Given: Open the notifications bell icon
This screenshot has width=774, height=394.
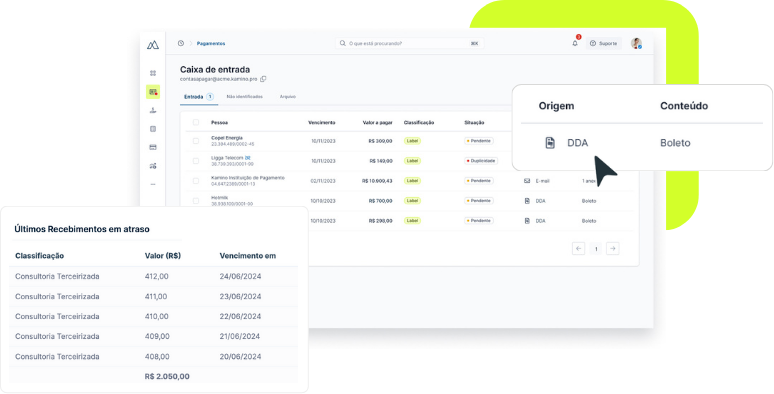Looking at the screenshot, I should pos(575,43).
